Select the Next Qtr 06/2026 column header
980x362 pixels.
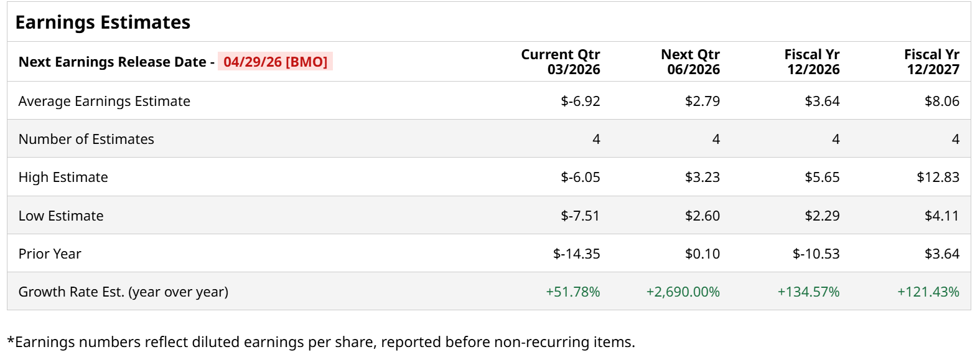point(690,62)
